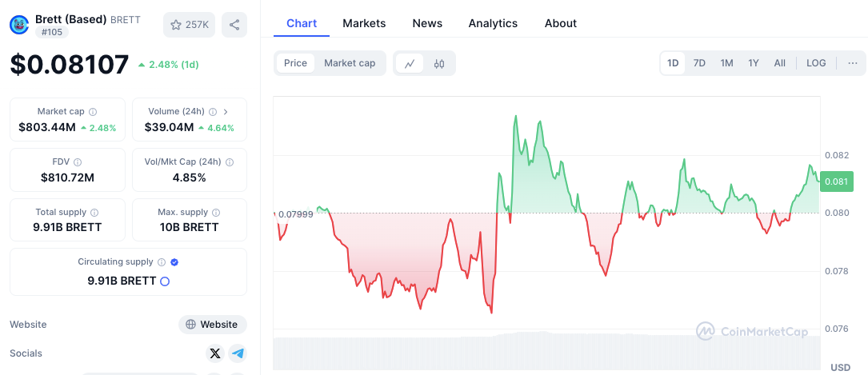Open the News tab
The width and height of the screenshot is (868, 375).
click(427, 23)
